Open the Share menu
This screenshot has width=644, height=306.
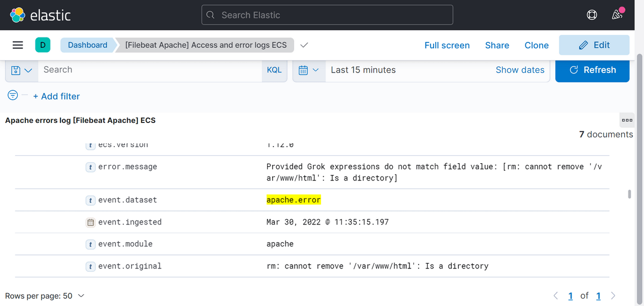click(497, 45)
